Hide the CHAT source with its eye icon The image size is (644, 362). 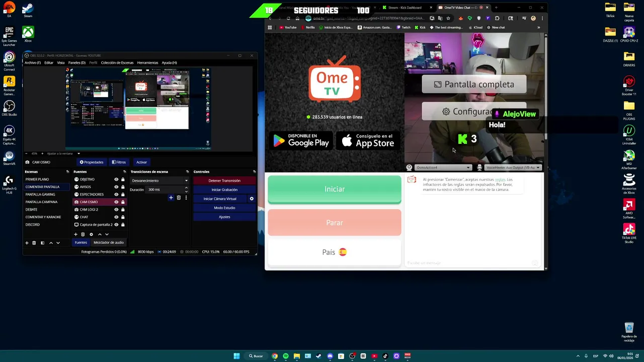(x=116, y=217)
